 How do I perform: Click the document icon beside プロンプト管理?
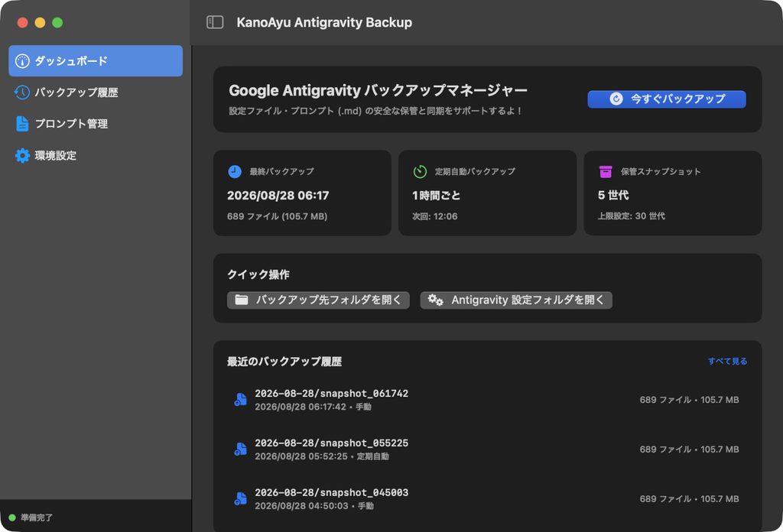[x=22, y=124]
